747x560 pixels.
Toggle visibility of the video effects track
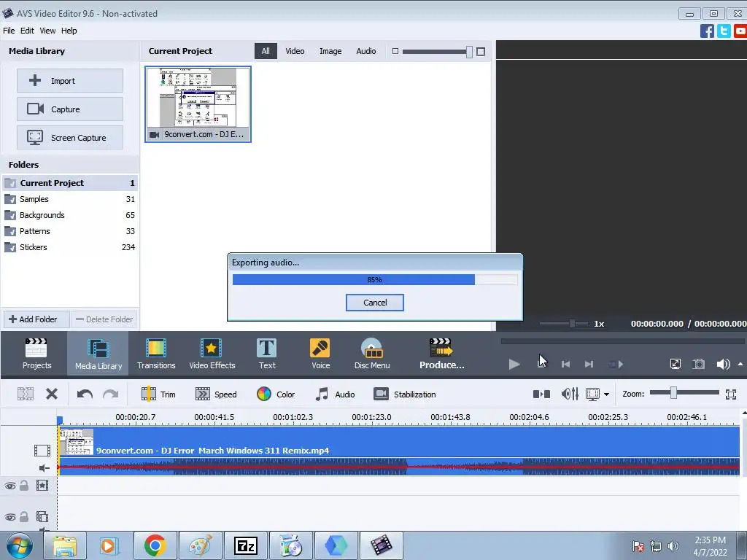10,486
